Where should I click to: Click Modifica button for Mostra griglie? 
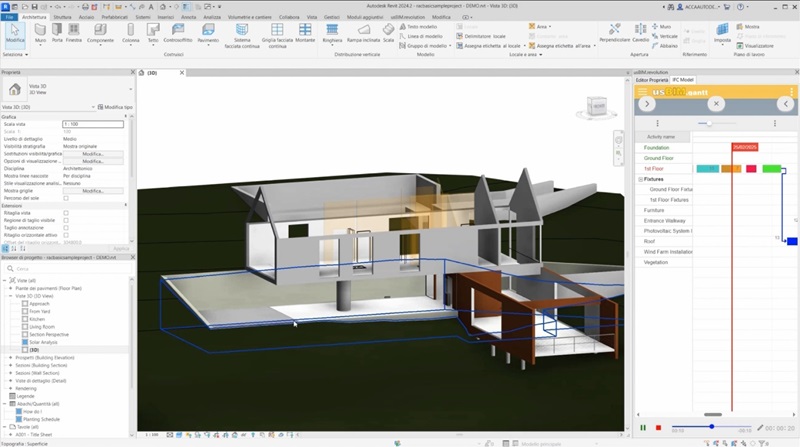click(x=92, y=191)
